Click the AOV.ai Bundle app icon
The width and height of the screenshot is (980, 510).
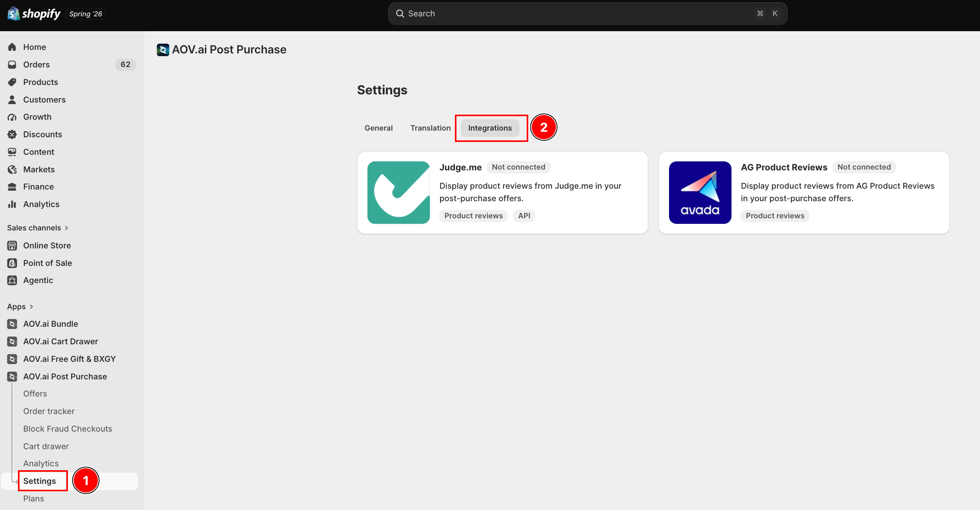(x=12, y=324)
